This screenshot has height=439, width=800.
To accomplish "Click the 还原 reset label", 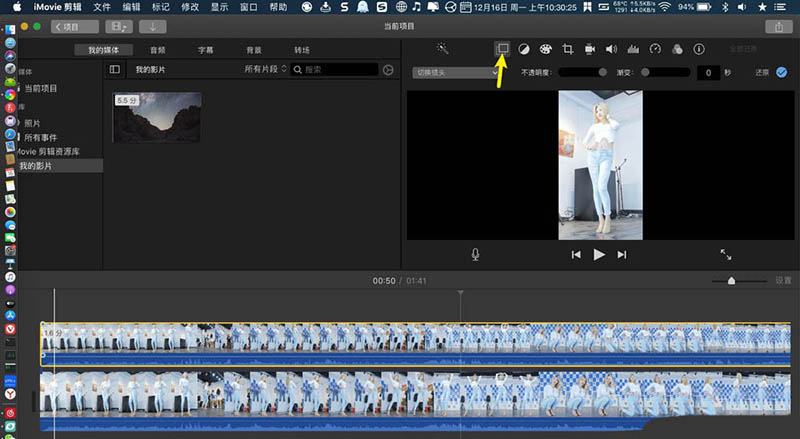I will coord(762,72).
